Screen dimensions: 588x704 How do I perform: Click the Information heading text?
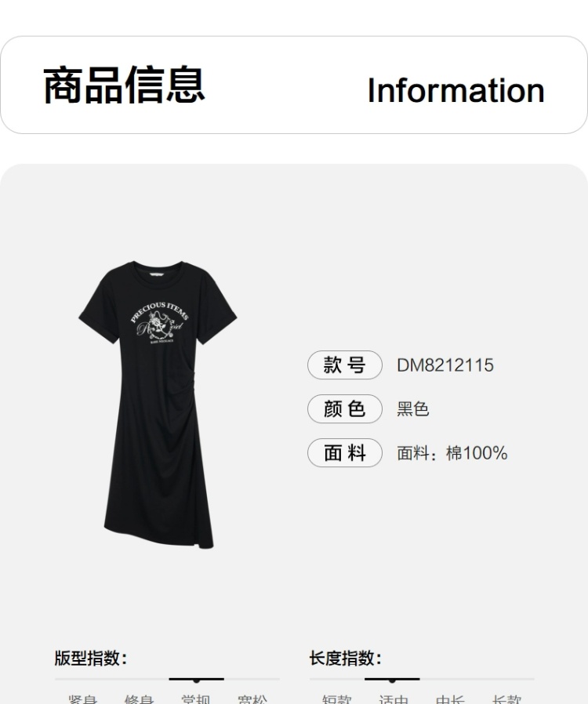point(456,91)
